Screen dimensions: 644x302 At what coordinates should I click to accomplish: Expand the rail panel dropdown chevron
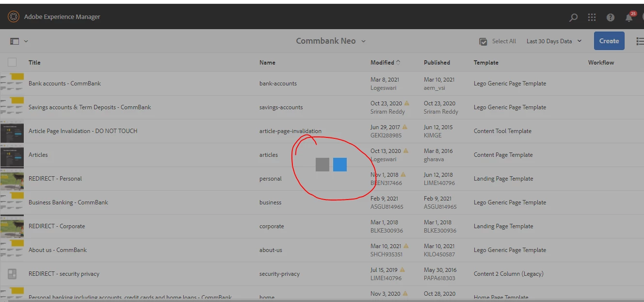[26, 41]
